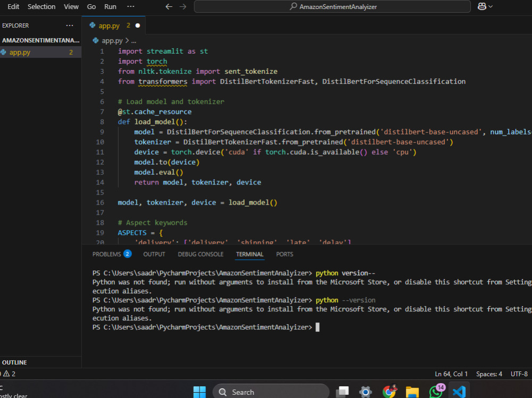Click the ASPECTS variable on line 19

pyautogui.click(x=132, y=233)
